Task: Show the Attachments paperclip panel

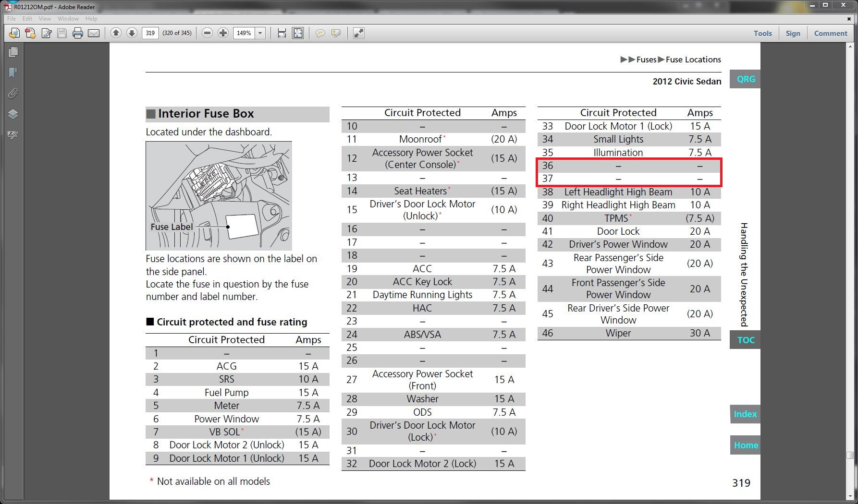Action: coord(13,93)
